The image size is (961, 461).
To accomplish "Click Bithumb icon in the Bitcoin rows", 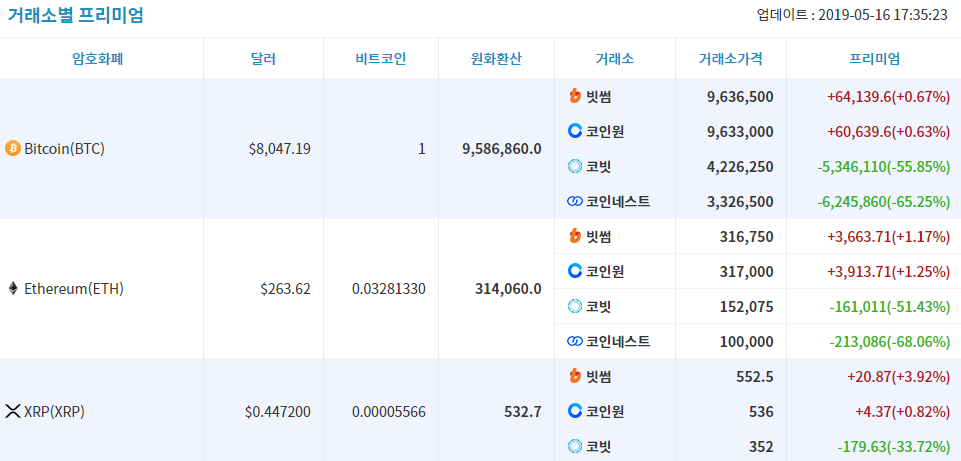I will click(575, 96).
